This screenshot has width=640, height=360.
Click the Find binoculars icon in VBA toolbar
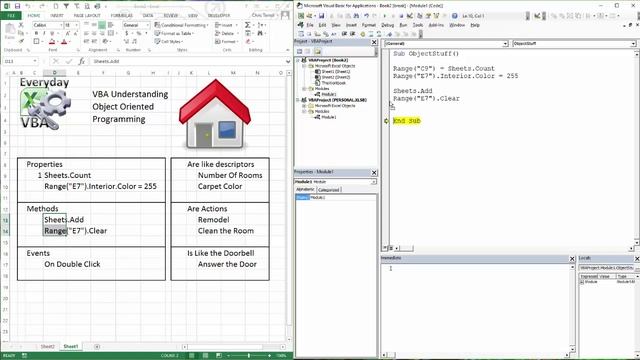[356, 16]
